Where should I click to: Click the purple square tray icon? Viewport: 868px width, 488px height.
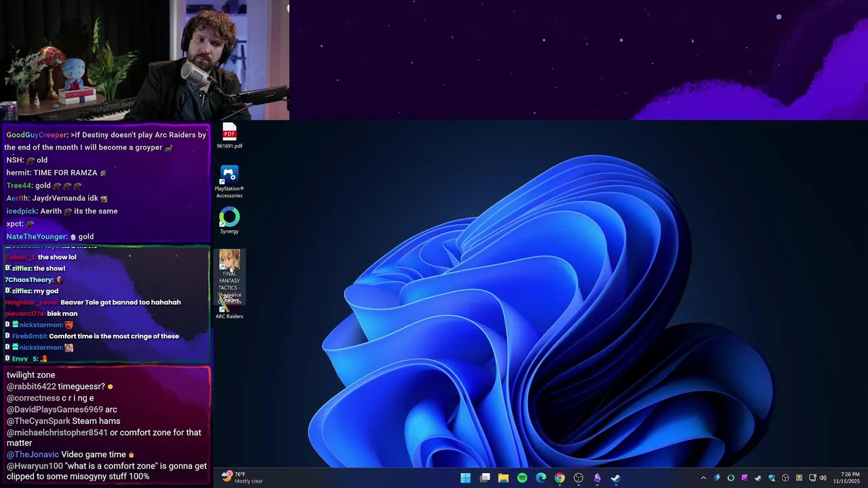point(744,478)
